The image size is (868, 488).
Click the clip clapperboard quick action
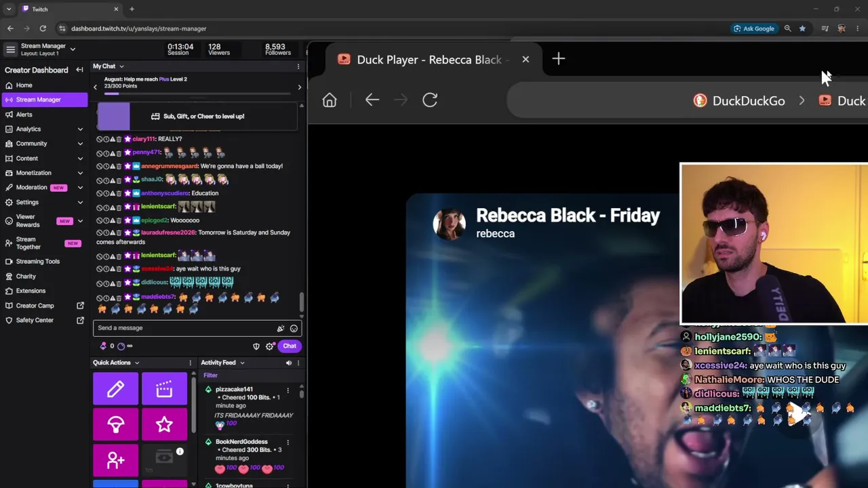(x=164, y=388)
